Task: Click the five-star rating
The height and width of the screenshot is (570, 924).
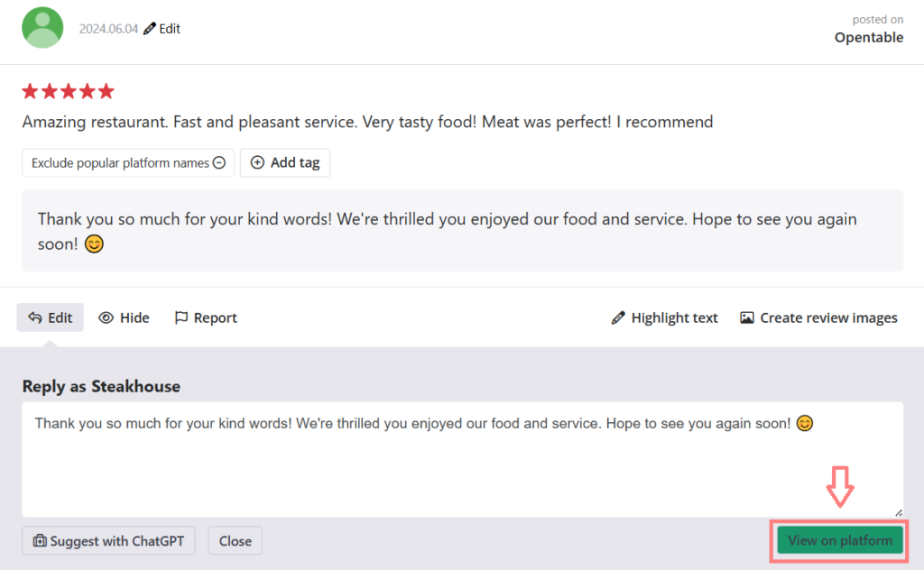Action: point(69,91)
